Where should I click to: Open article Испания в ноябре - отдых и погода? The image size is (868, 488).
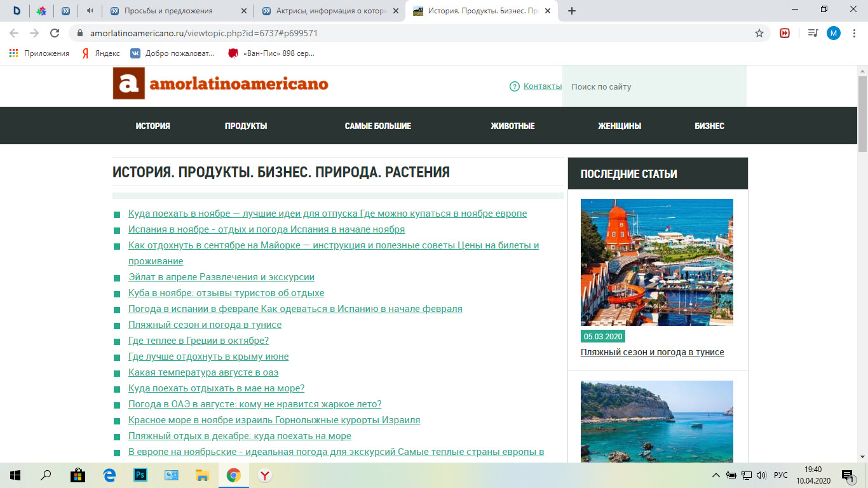266,229
